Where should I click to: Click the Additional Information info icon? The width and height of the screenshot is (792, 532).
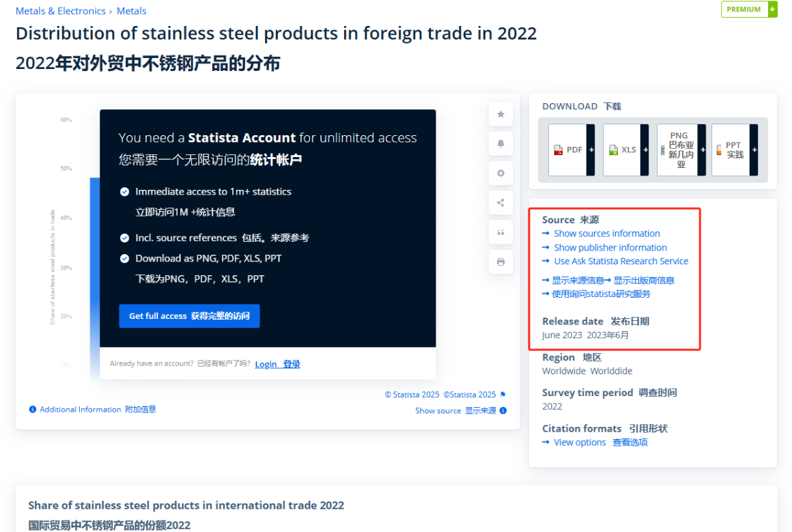click(x=33, y=409)
